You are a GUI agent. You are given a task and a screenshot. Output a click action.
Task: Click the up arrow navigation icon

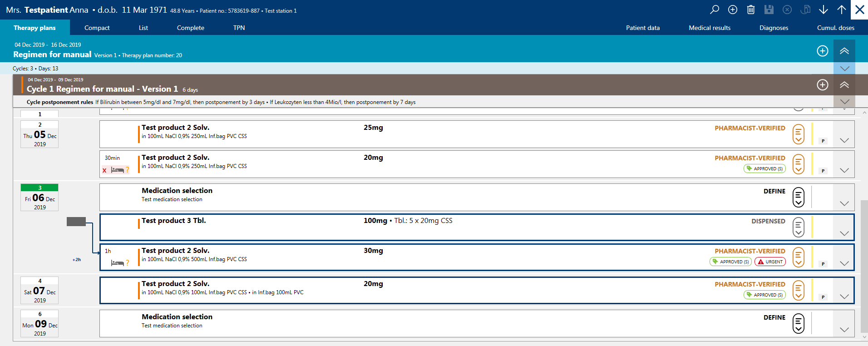point(842,10)
